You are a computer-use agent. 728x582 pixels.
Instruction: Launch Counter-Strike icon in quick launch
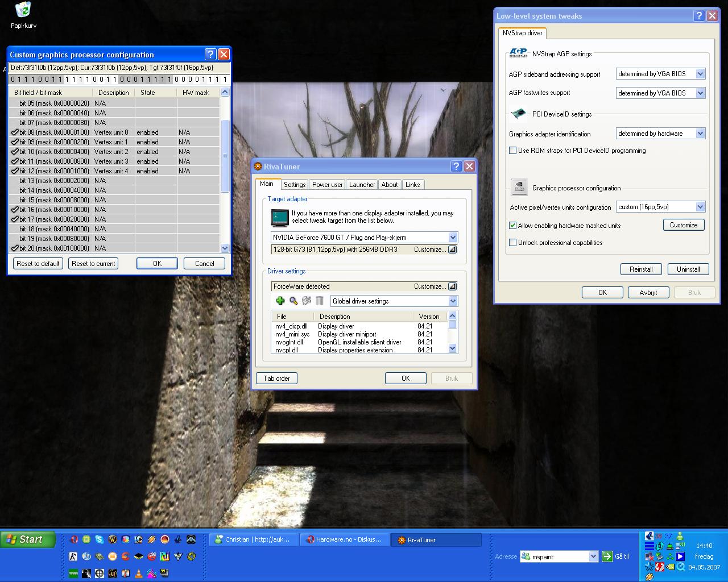pyautogui.click(x=73, y=556)
